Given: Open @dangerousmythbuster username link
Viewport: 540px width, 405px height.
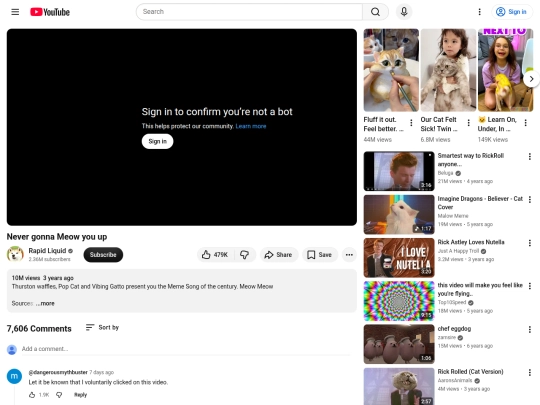Looking at the screenshot, I should [x=58, y=372].
